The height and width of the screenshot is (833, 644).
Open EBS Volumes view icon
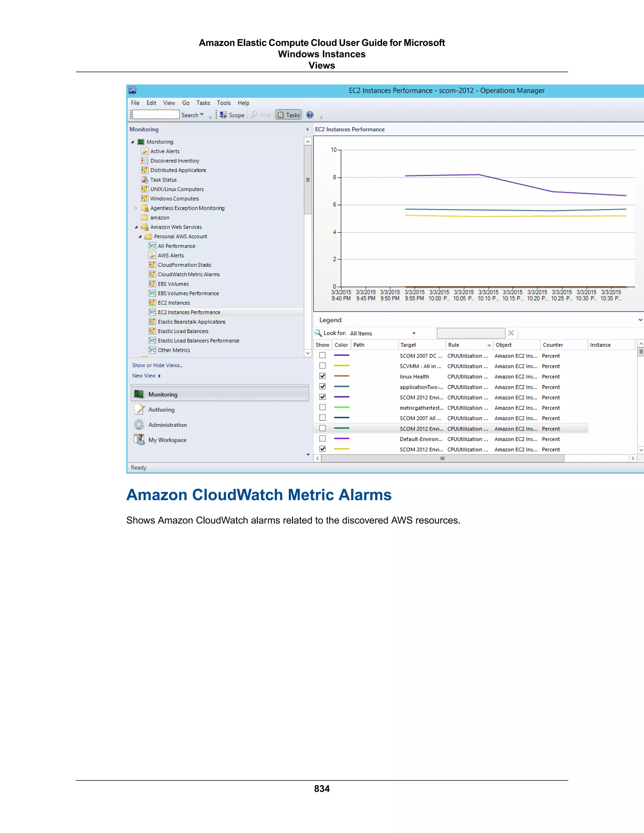coord(152,284)
